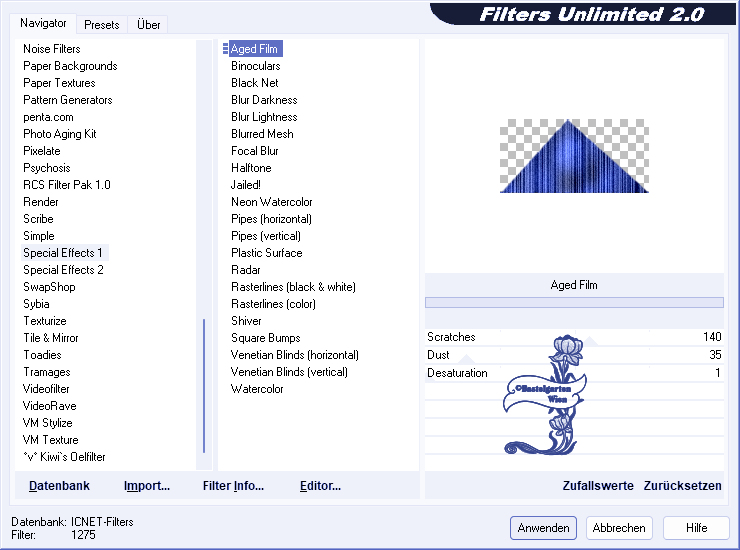Switch to the Navigator tab

[43, 23]
